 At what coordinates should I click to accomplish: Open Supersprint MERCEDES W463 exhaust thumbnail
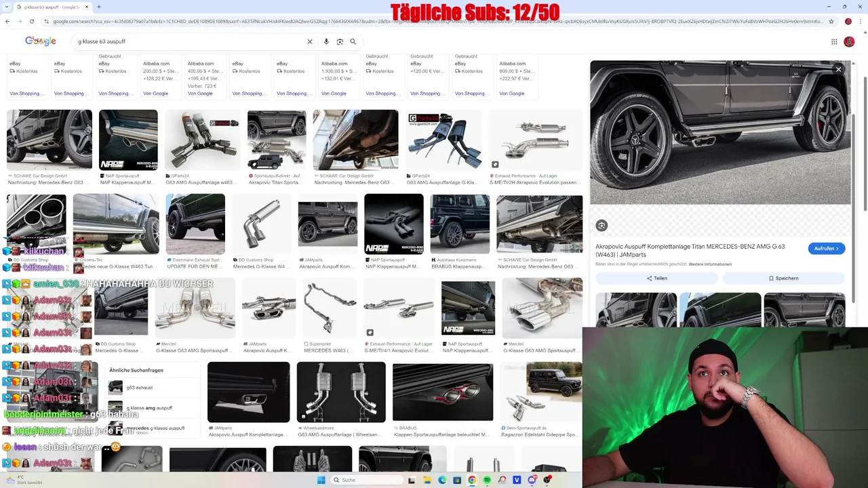pos(329,308)
